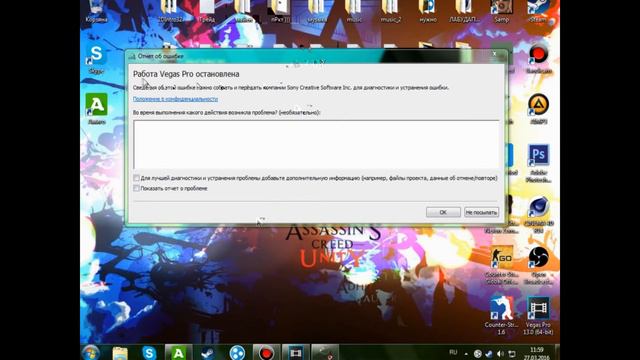Select the 'Трейд' desktop file
This screenshot has width=640, height=360.
pos(207,11)
